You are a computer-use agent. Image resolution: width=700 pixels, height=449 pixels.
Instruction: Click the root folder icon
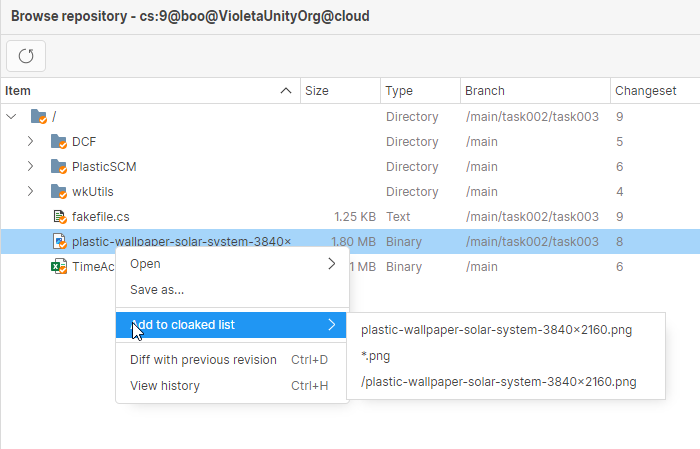(x=39, y=117)
